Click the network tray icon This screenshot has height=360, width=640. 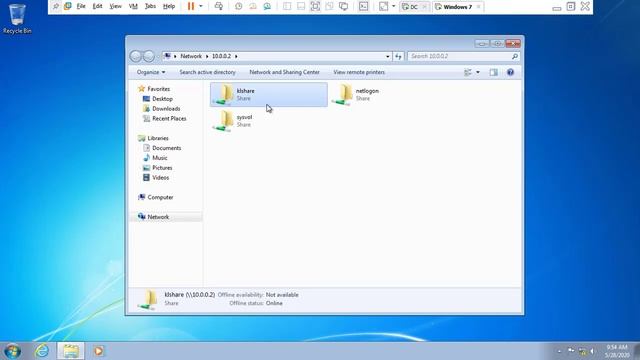tap(582, 351)
